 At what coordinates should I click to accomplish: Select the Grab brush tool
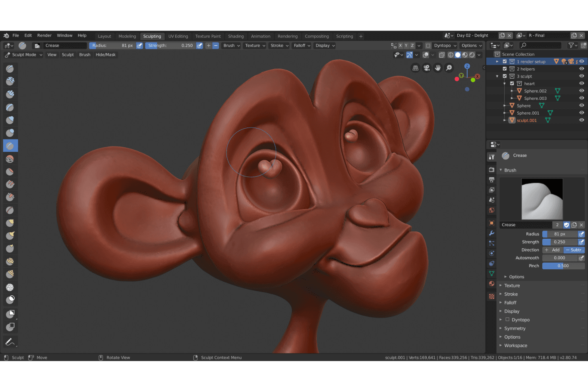(10, 223)
